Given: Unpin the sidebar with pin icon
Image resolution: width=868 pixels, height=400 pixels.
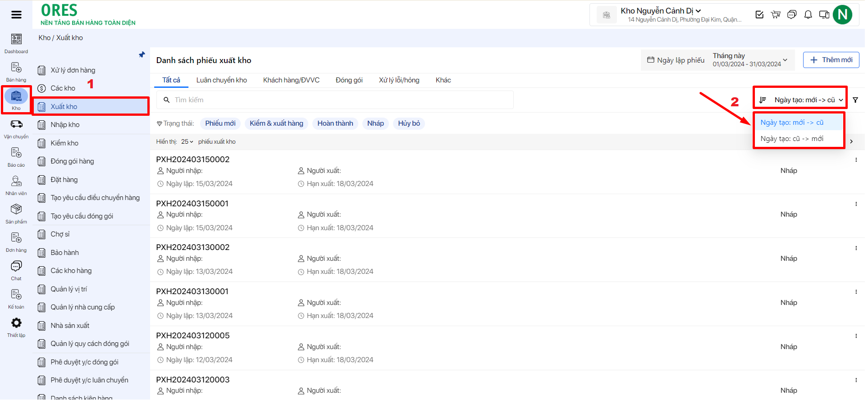Looking at the screenshot, I should pyautogui.click(x=142, y=55).
